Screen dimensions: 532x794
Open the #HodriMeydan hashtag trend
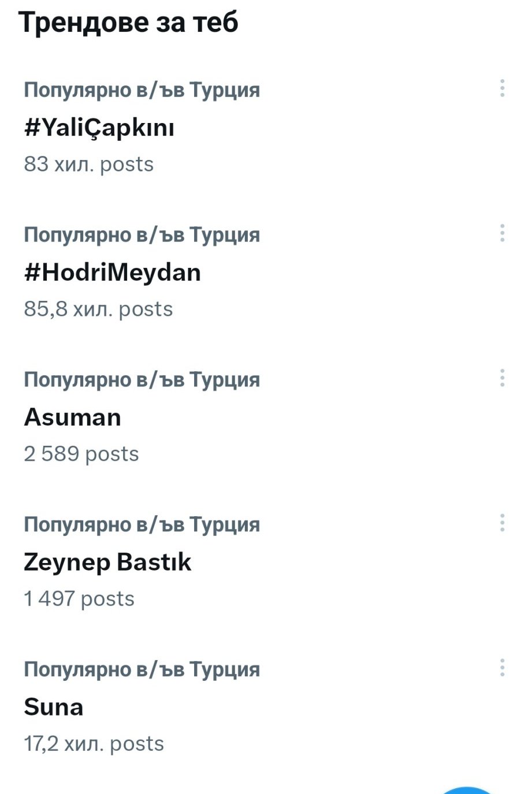[x=112, y=273]
